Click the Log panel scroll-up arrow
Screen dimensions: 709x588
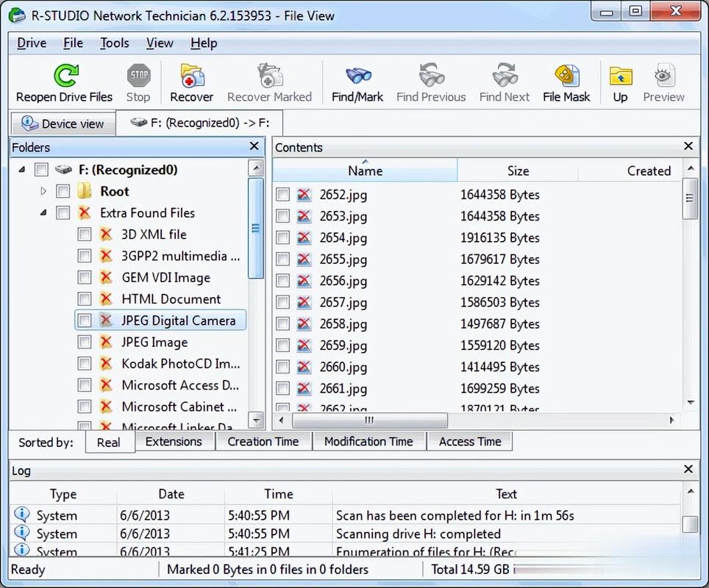coord(691,491)
